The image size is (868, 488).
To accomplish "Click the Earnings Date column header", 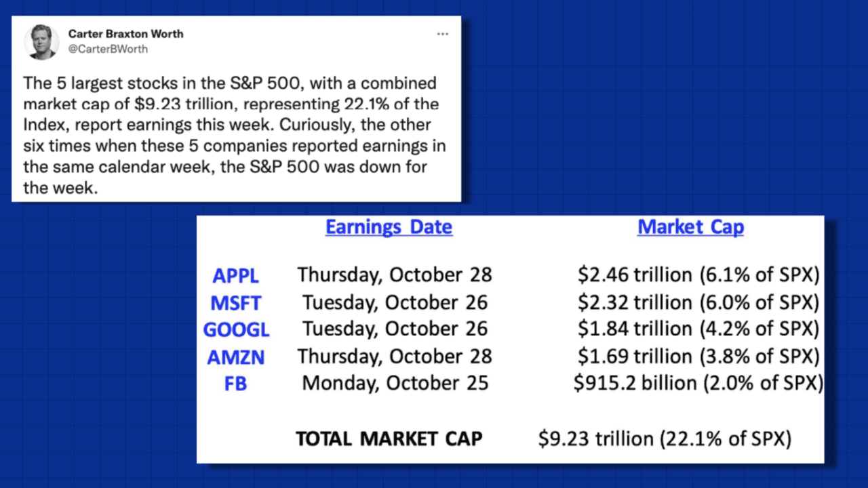I will [389, 227].
